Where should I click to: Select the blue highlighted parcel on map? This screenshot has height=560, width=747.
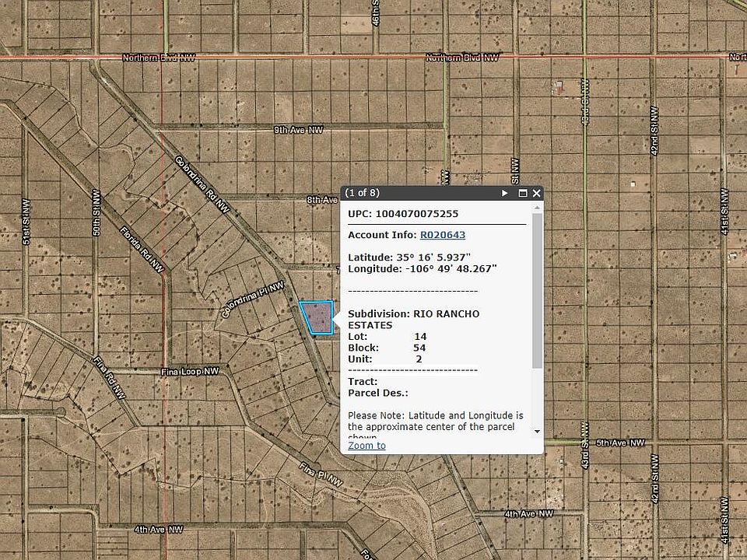click(x=317, y=317)
